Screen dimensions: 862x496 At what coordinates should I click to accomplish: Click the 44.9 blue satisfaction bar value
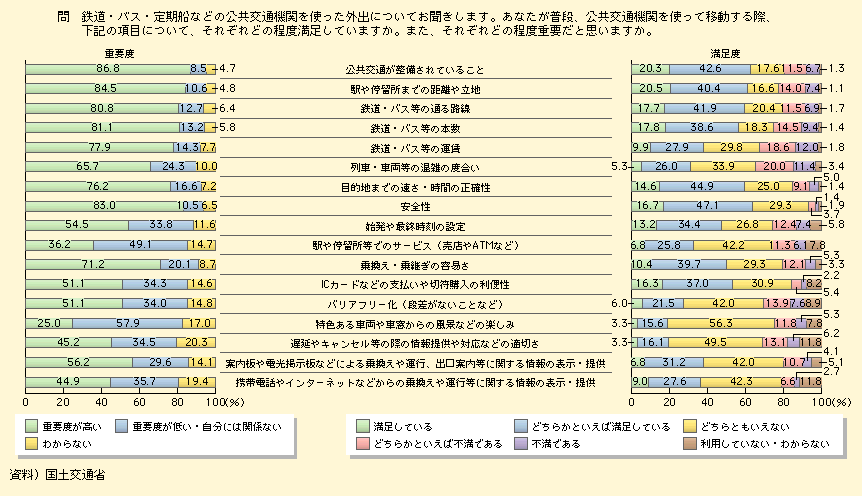point(701,186)
